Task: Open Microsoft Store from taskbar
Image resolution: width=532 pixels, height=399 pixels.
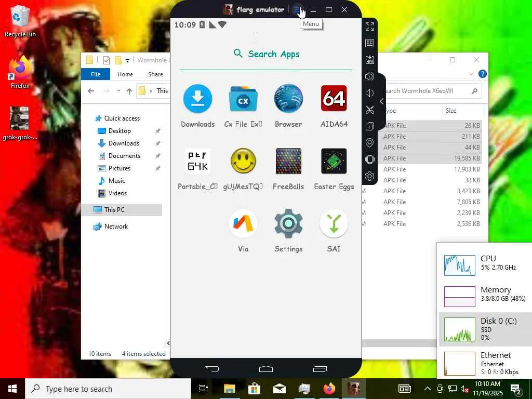Action: pos(254,389)
